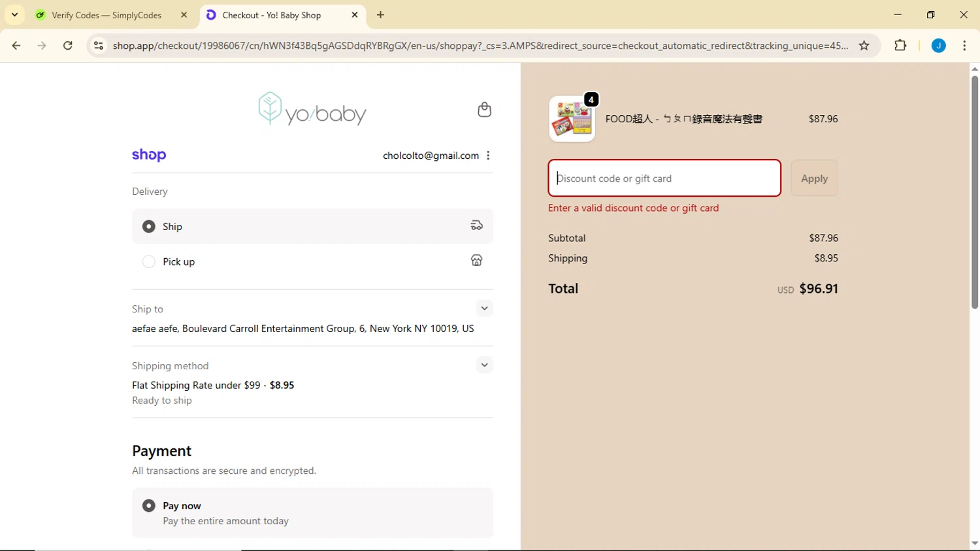This screenshot has height=551, width=980.
Task: Click the Total $96.91 amount
Action: click(x=819, y=288)
